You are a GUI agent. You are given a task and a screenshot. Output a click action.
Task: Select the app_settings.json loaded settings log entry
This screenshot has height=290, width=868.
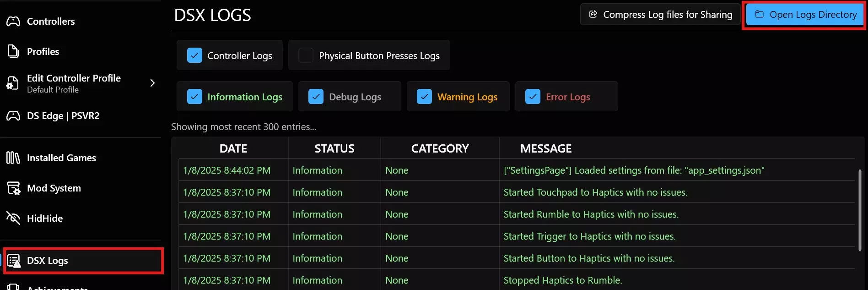(x=634, y=170)
